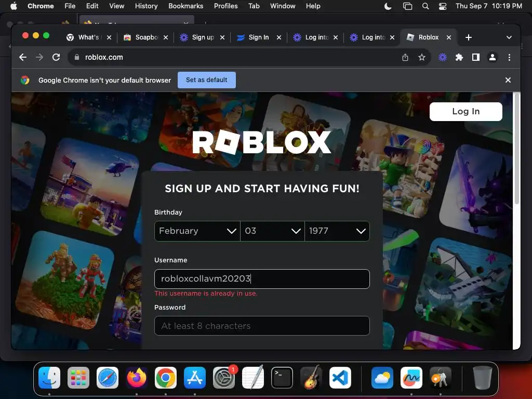
Task: Expand the birthday month dropdown showing February
Action: coord(197,231)
